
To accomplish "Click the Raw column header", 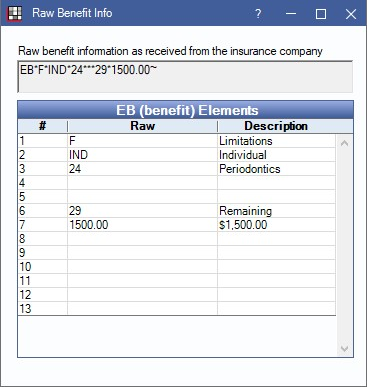I will [x=142, y=126].
